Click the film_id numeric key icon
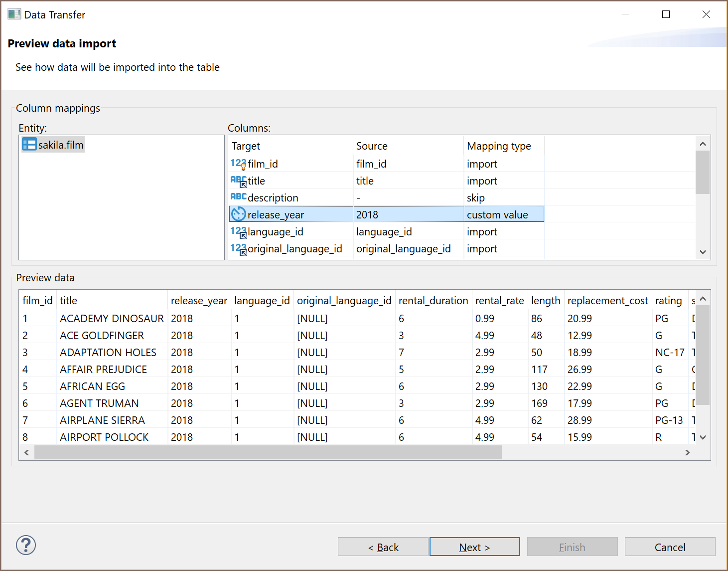728x571 pixels. click(238, 164)
